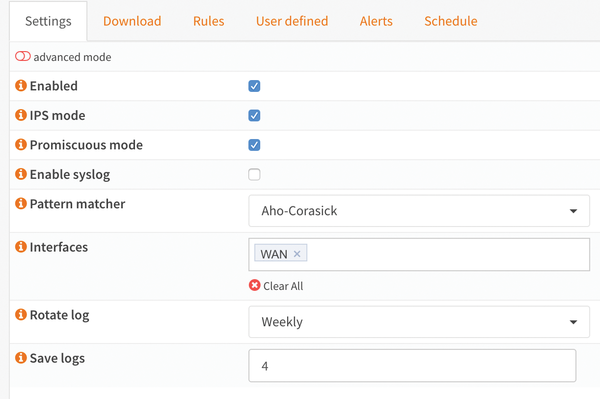Screen dimensions: 600x399
Task: Show help for Save logs
Action: [x=21, y=358]
